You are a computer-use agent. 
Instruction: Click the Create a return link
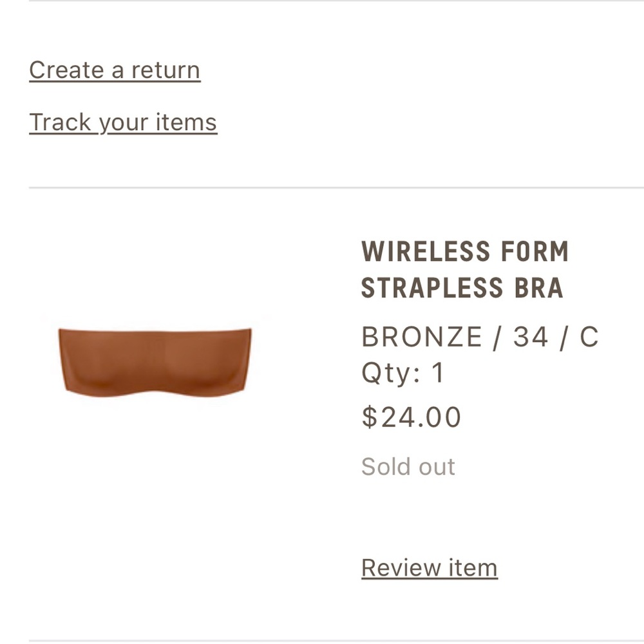click(113, 70)
